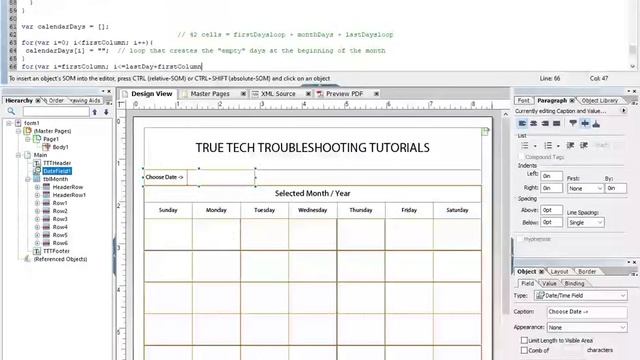Viewport: 640px width, 360px height.
Task: Open the Binding sub-tab
Action: click(574, 283)
